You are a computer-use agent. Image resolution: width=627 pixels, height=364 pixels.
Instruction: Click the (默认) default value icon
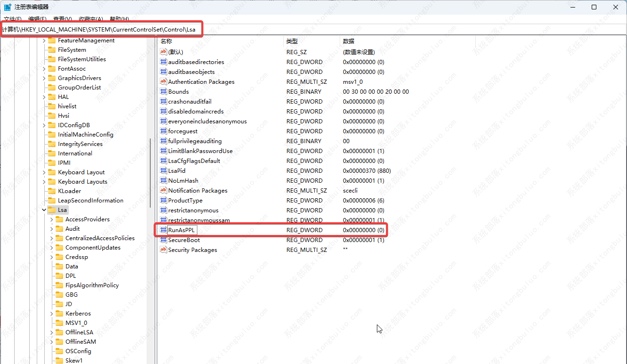163,52
